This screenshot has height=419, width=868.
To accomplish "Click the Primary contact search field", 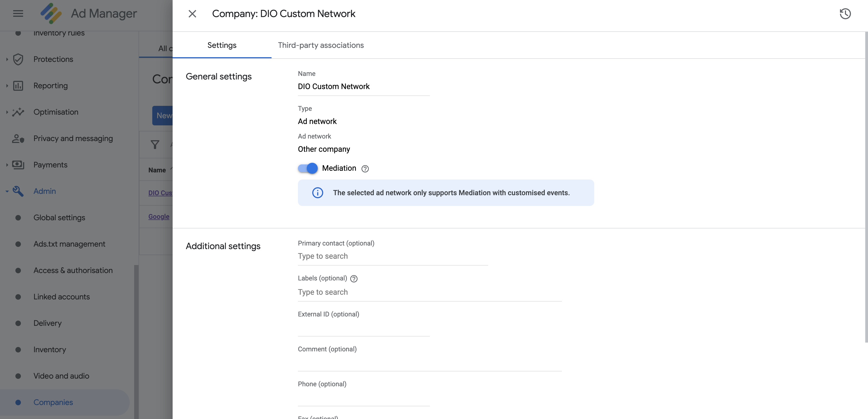I will click(x=393, y=257).
